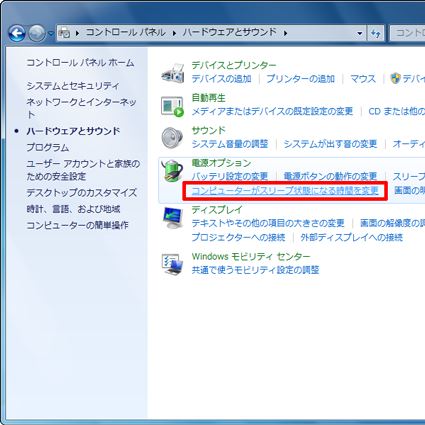Viewport: 425px width, 425px height.
Task: Open address bar history dropdown arrow
Action: 359,33
